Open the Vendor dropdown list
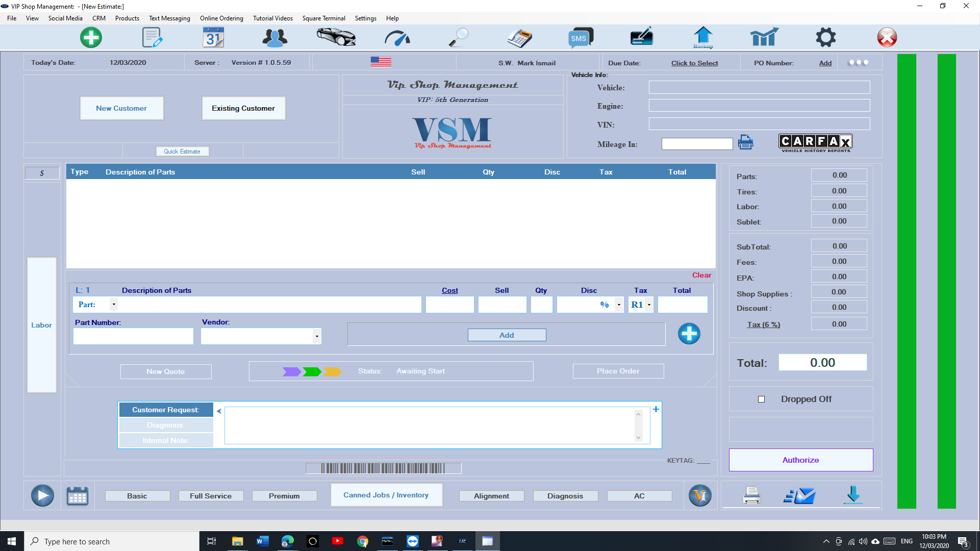This screenshot has height=551, width=980. (x=317, y=336)
